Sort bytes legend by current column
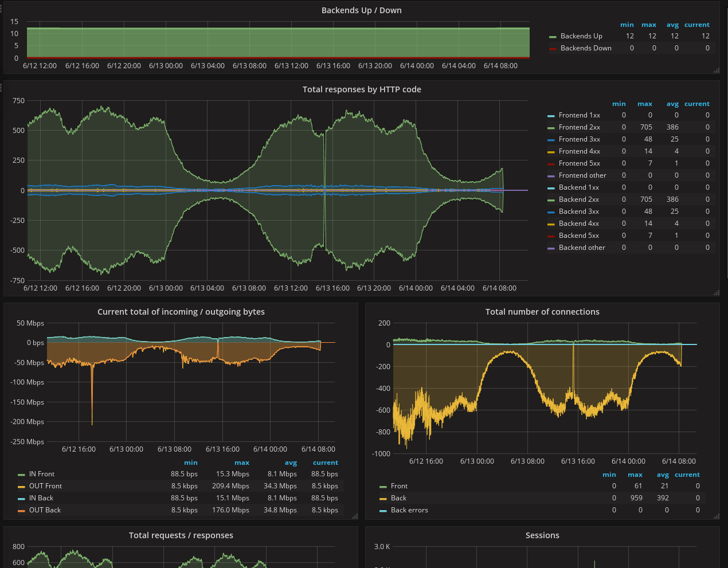 326,463
